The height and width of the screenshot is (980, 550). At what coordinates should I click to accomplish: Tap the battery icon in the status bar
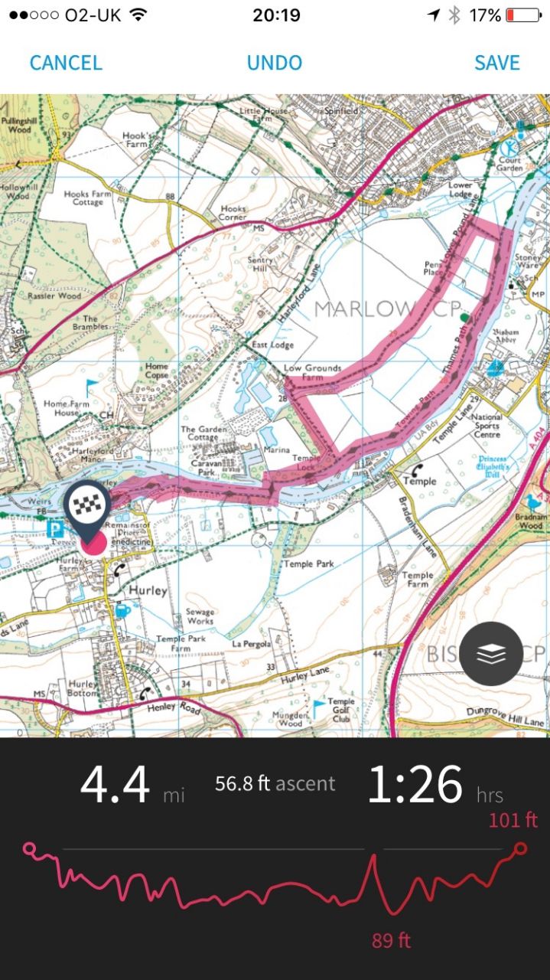(x=522, y=15)
